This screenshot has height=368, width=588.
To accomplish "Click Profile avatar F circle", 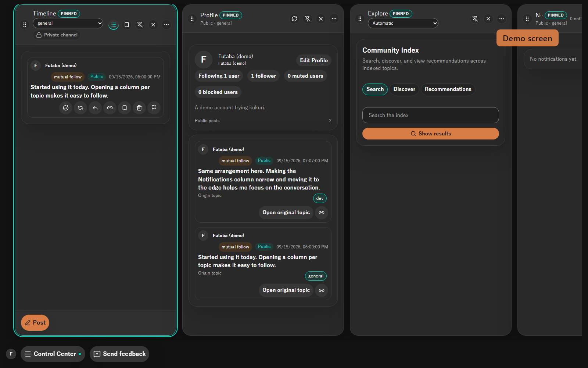I will tap(204, 60).
